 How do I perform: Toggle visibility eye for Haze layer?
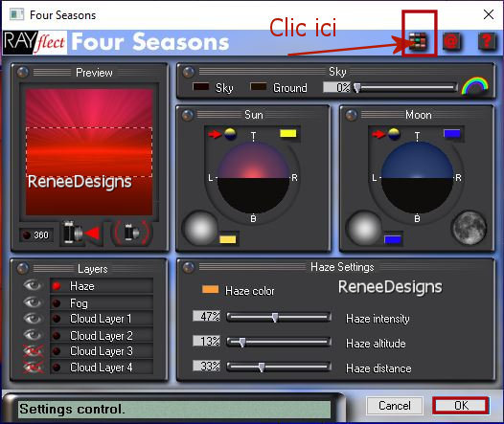pyautogui.click(x=33, y=285)
